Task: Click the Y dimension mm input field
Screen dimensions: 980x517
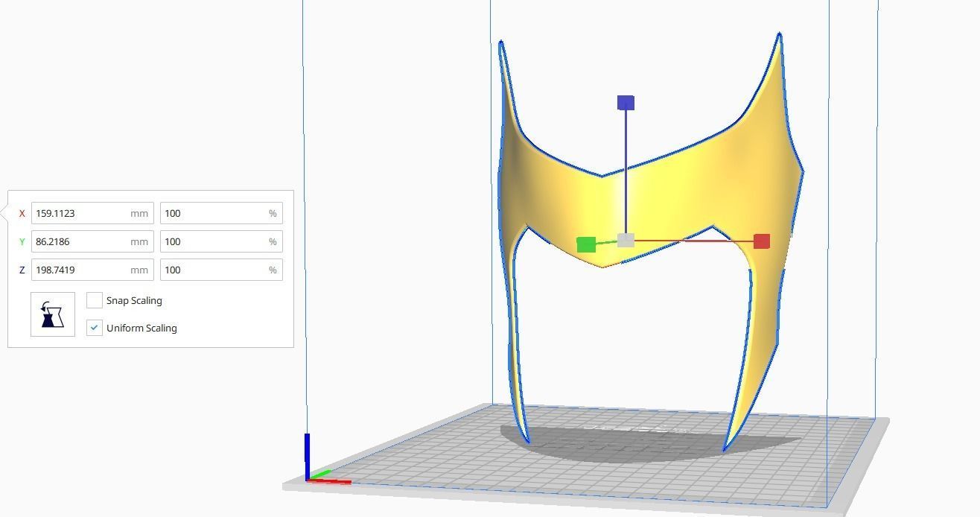Action: point(92,241)
